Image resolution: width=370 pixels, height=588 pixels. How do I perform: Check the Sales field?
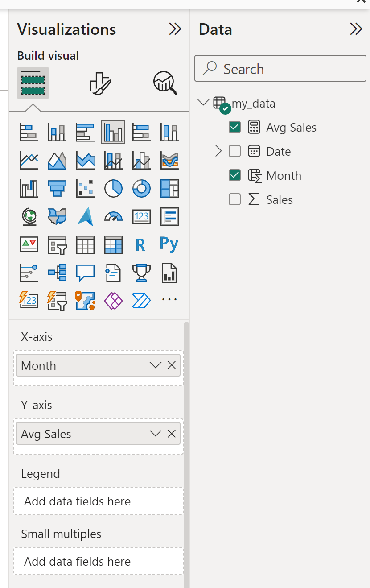coord(234,199)
